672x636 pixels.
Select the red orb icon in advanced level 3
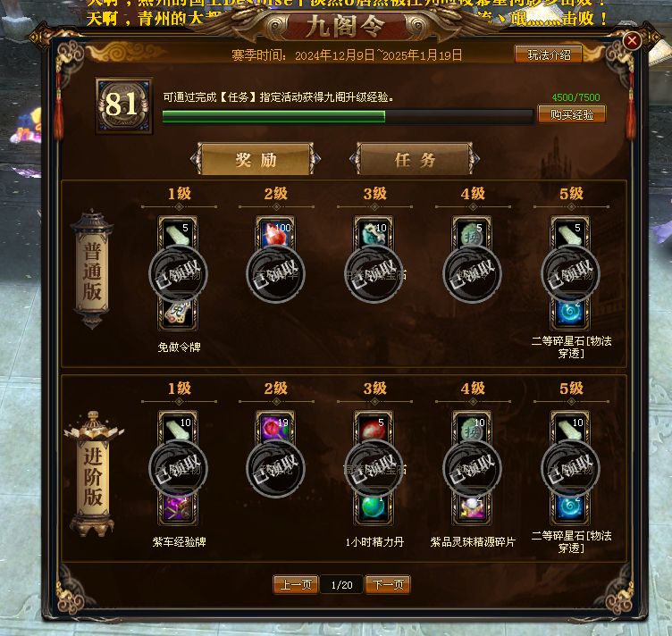(x=374, y=428)
